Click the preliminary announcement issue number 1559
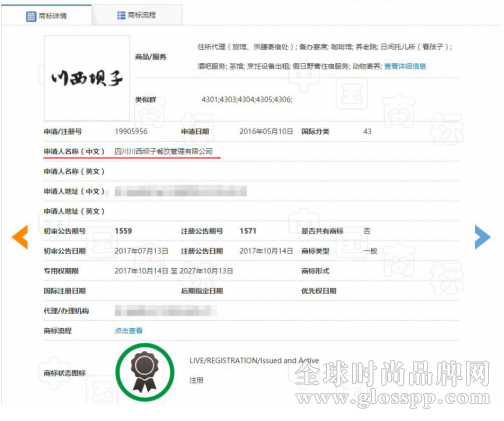Screen dimensions: 504x421 click(123, 231)
